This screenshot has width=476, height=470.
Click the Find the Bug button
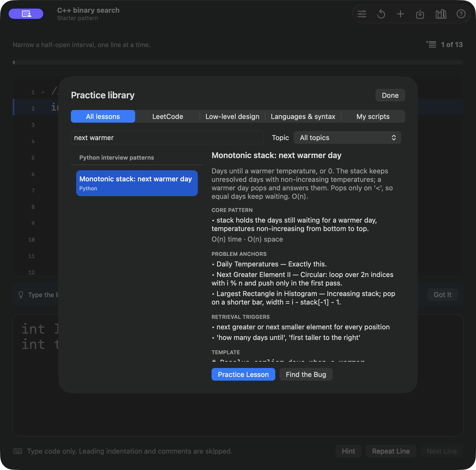306,374
